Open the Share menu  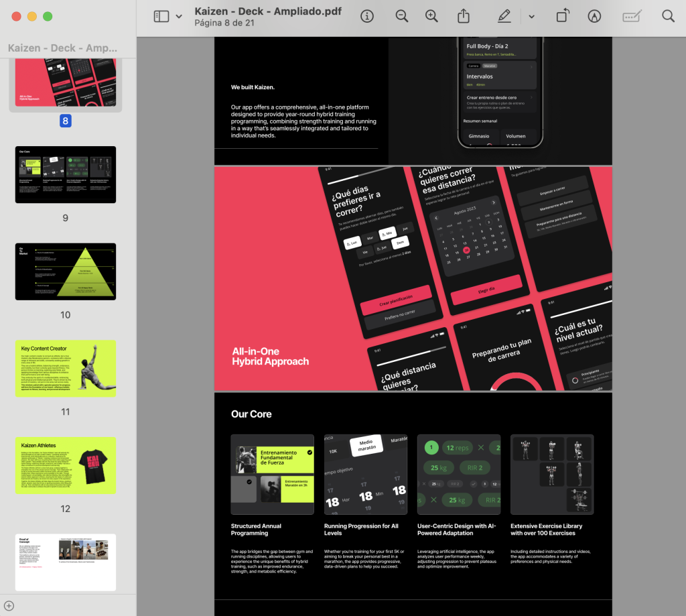(464, 16)
